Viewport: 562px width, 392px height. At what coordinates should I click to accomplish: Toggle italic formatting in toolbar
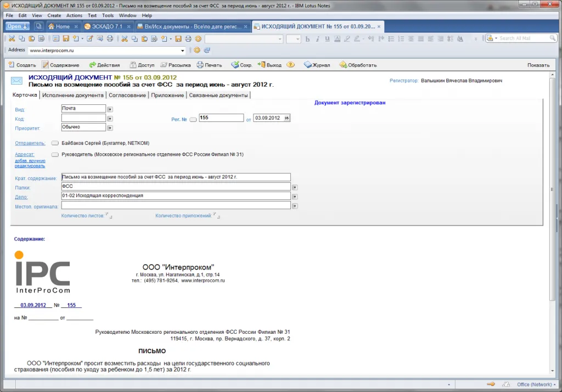[x=318, y=39]
